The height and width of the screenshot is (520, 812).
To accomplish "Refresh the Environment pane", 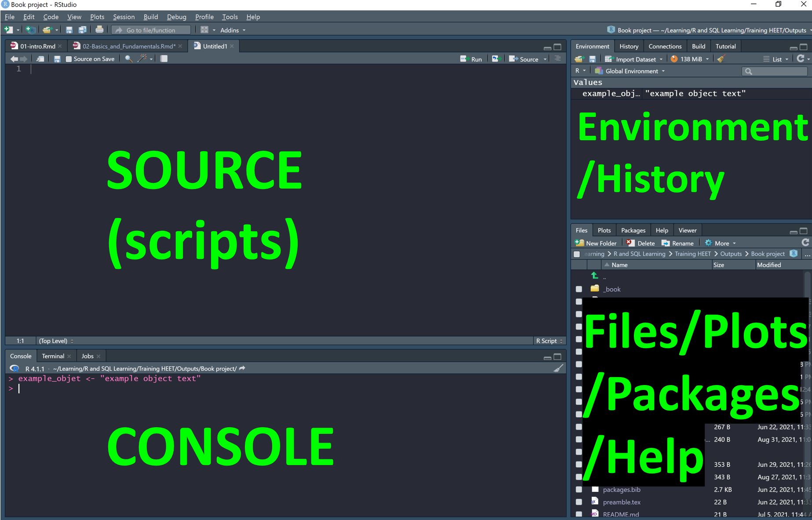I will pyautogui.click(x=801, y=58).
